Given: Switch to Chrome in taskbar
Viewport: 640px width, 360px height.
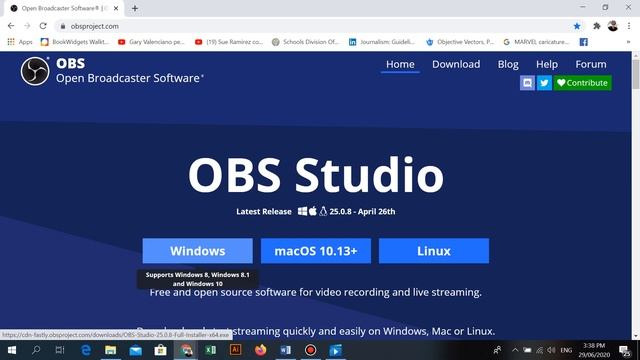Looking at the screenshot, I should (x=186, y=350).
